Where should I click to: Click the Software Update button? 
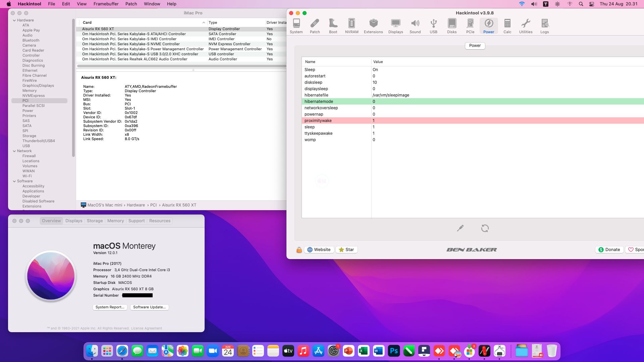[149, 307]
